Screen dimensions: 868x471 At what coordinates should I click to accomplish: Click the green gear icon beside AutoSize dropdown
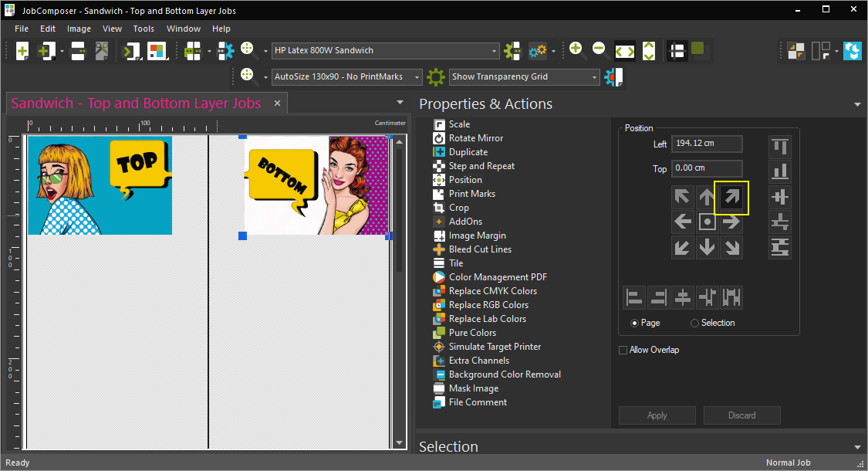(x=436, y=77)
